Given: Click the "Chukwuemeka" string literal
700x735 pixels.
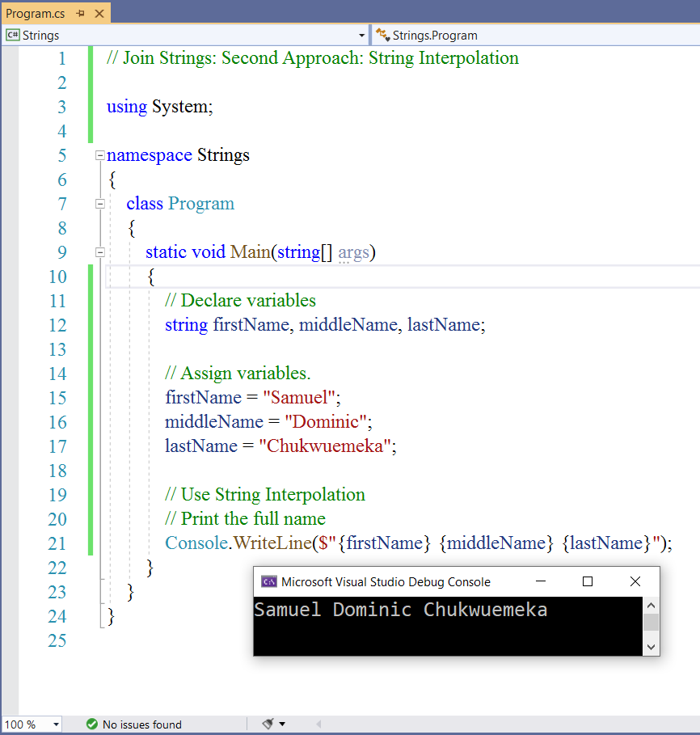Looking at the screenshot, I should coord(325,446).
